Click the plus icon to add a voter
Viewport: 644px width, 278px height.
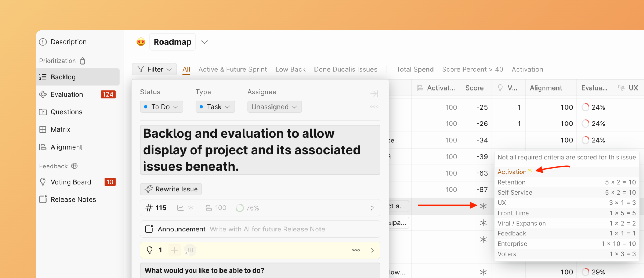174,250
